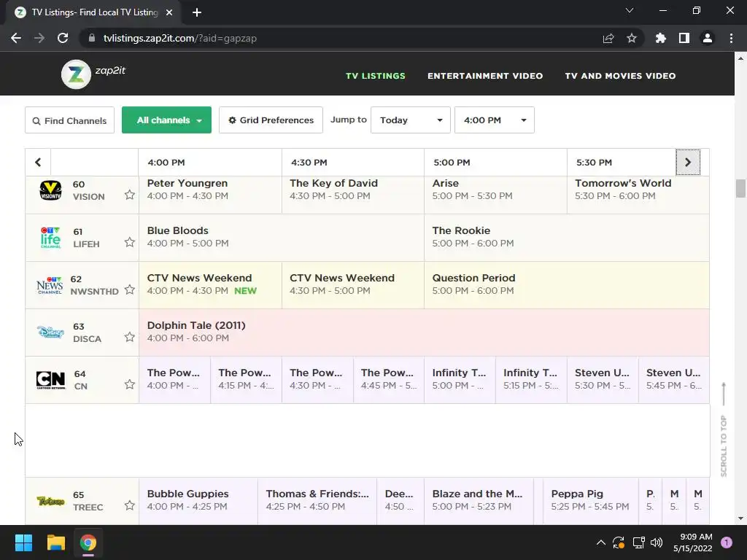Open volume control in system tray
The width and height of the screenshot is (747, 560).
coord(657,542)
